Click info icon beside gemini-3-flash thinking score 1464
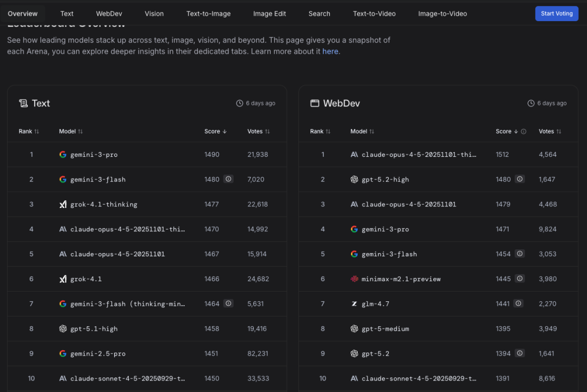 (x=228, y=304)
